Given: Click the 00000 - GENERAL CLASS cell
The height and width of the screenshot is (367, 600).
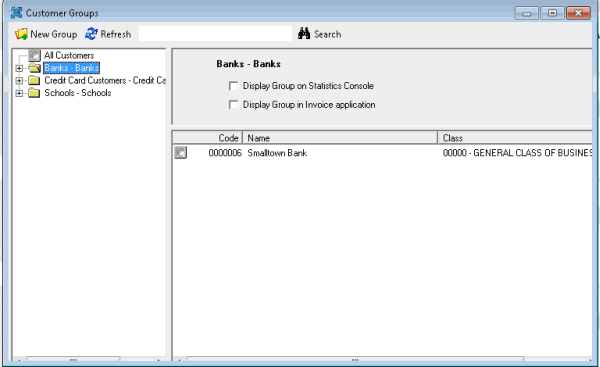Looking at the screenshot, I should click(517, 153).
